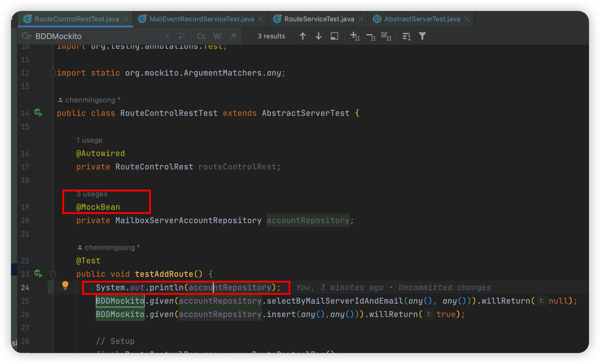The image size is (600, 364).
Task: Toggle Words (W) search option
Action: click(x=217, y=36)
